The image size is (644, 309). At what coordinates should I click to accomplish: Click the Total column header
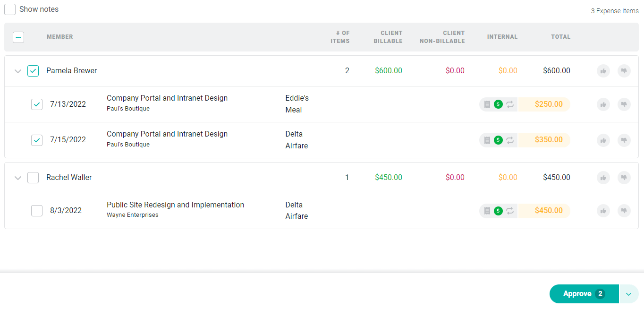tap(561, 37)
